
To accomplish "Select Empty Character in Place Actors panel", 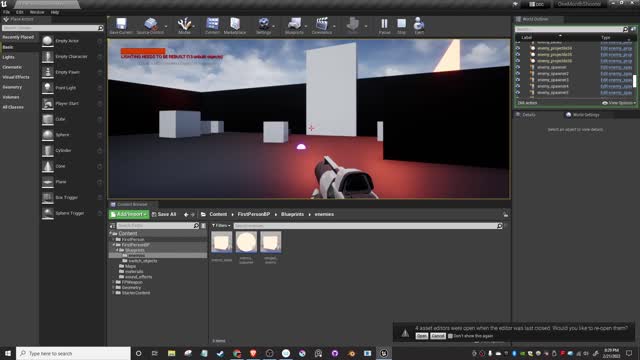I will tap(72, 56).
